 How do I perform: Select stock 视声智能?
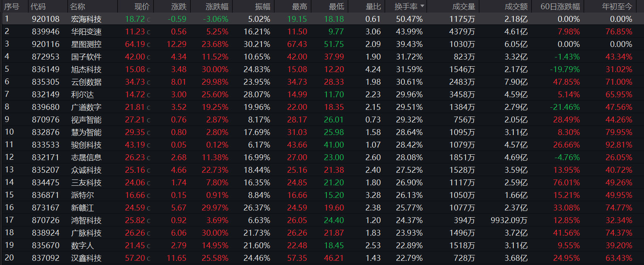pyautogui.click(x=86, y=120)
